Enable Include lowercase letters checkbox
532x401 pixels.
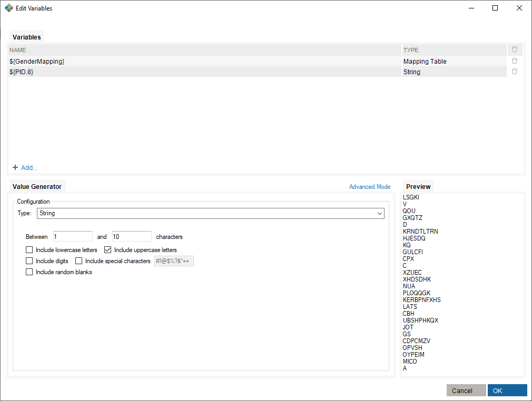pos(29,250)
